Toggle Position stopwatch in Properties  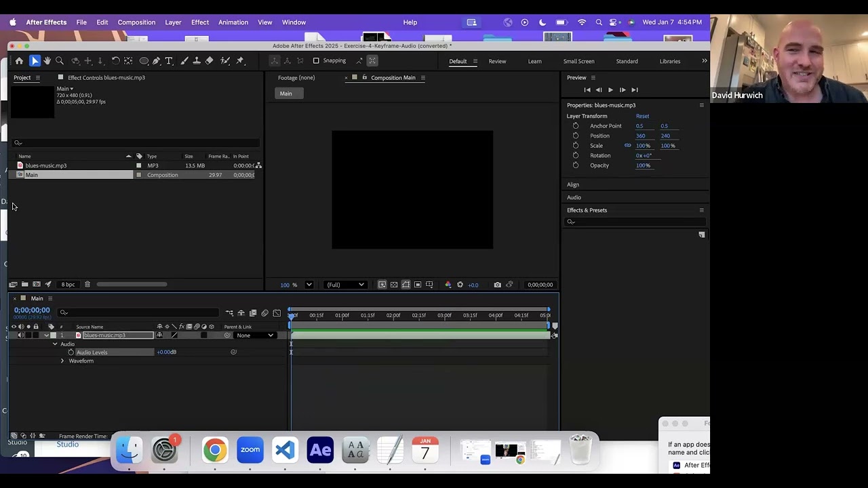(576, 136)
